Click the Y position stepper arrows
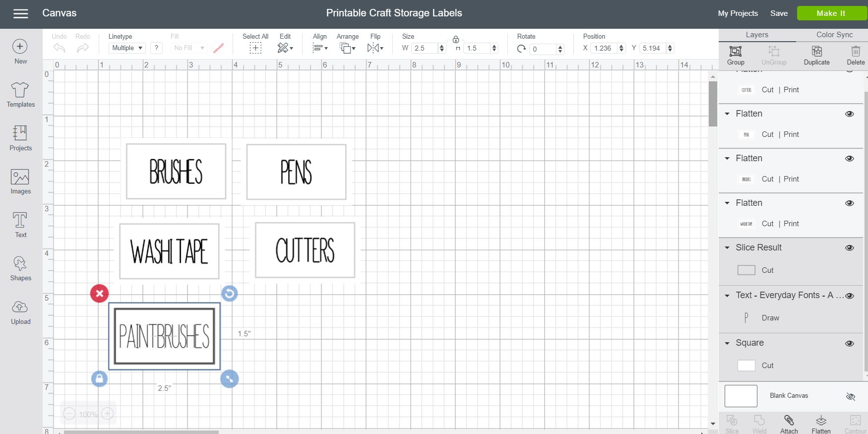The height and width of the screenshot is (434, 868). tap(670, 48)
